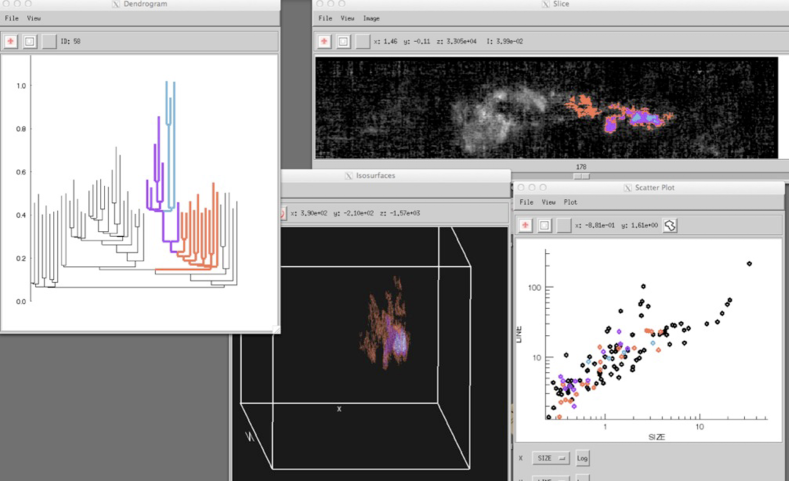
Task: Select the square tool in Dendrogram toolbar
Action: (x=30, y=41)
